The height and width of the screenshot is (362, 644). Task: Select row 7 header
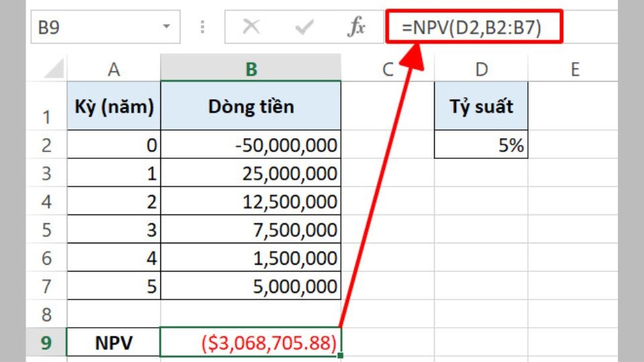click(x=46, y=286)
